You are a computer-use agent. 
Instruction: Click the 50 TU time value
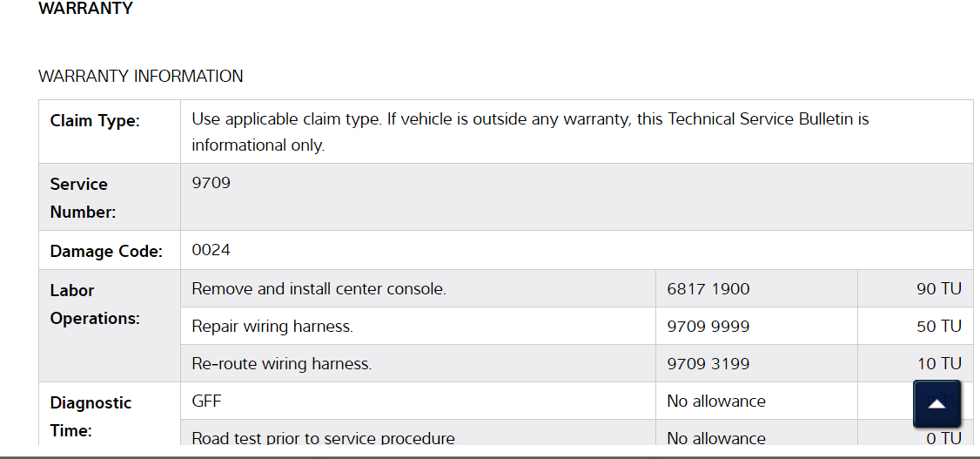[938, 327]
